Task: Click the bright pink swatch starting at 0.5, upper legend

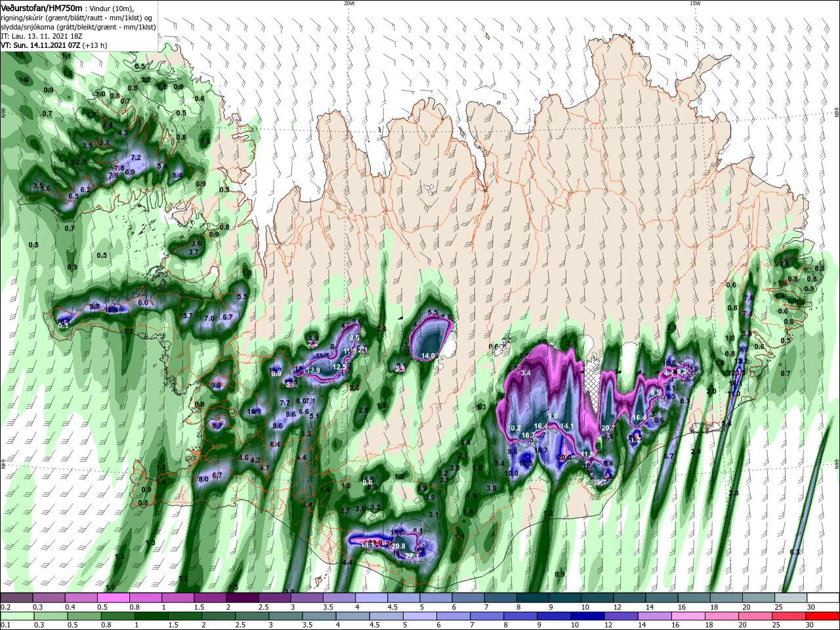Action: [x=113, y=598]
